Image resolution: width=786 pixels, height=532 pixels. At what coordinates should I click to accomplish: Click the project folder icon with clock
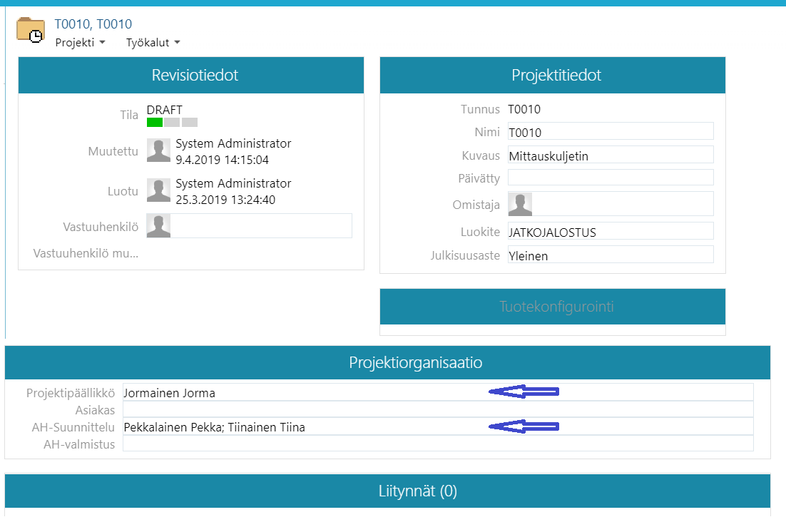coord(31,31)
